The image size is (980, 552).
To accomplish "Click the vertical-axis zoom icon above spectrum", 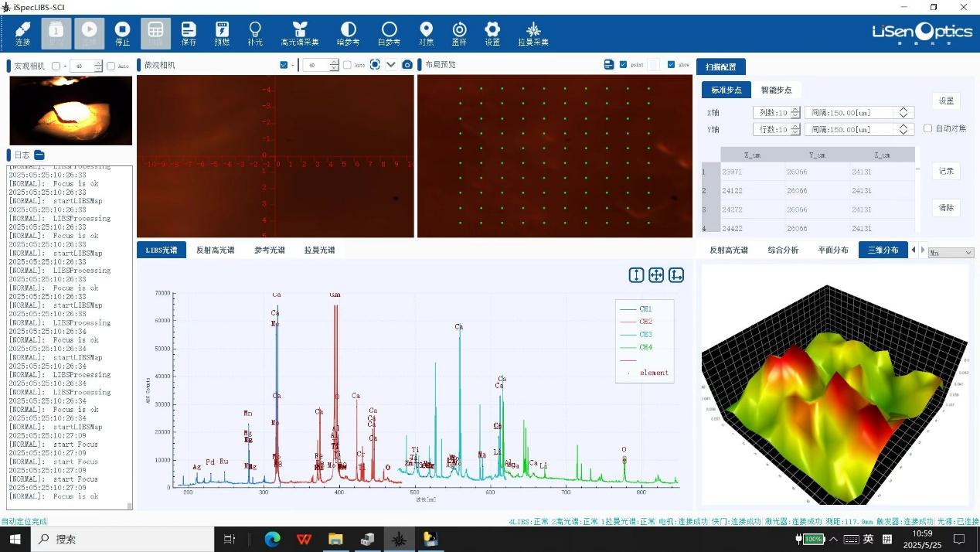I will click(636, 275).
